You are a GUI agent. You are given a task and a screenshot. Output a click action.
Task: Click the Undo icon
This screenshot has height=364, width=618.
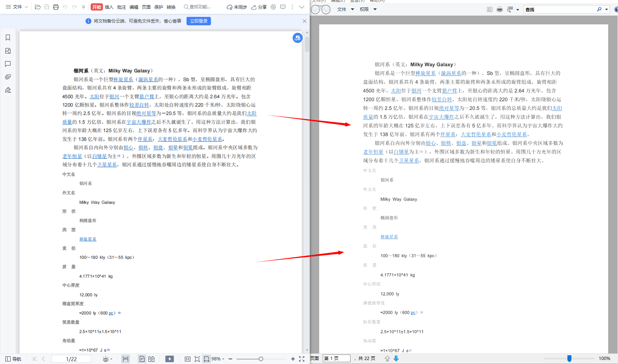[64, 7]
